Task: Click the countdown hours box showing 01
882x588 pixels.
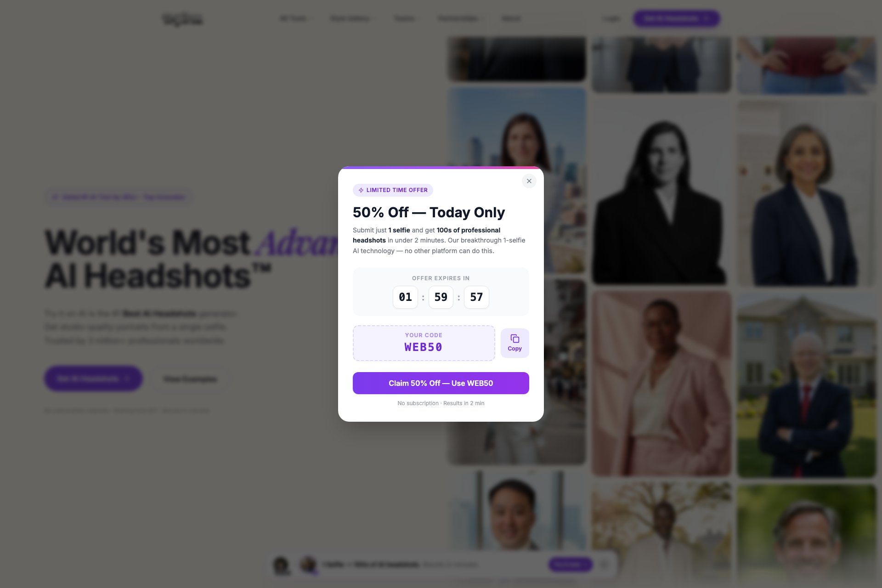Action: click(x=405, y=297)
